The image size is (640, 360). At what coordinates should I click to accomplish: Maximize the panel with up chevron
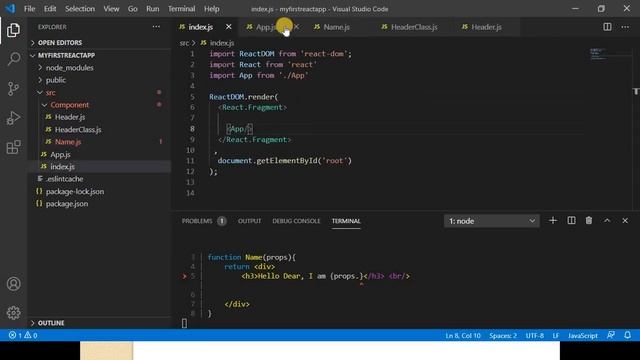pyautogui.click(x=607, y=221)
